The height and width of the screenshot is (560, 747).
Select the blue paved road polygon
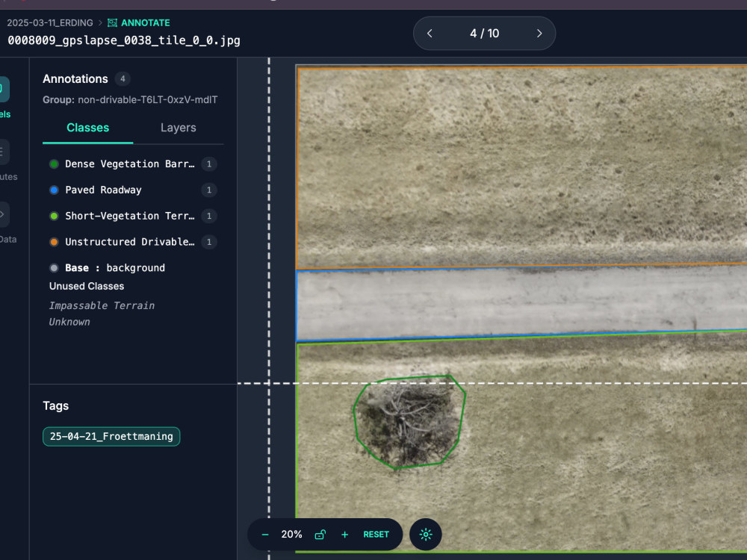coord(521,303)
